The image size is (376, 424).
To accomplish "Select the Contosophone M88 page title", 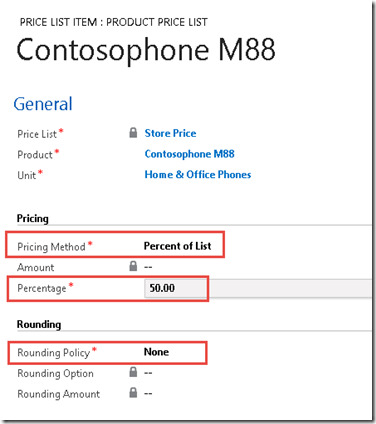I will pyautogui.click(x=146, y=50).
